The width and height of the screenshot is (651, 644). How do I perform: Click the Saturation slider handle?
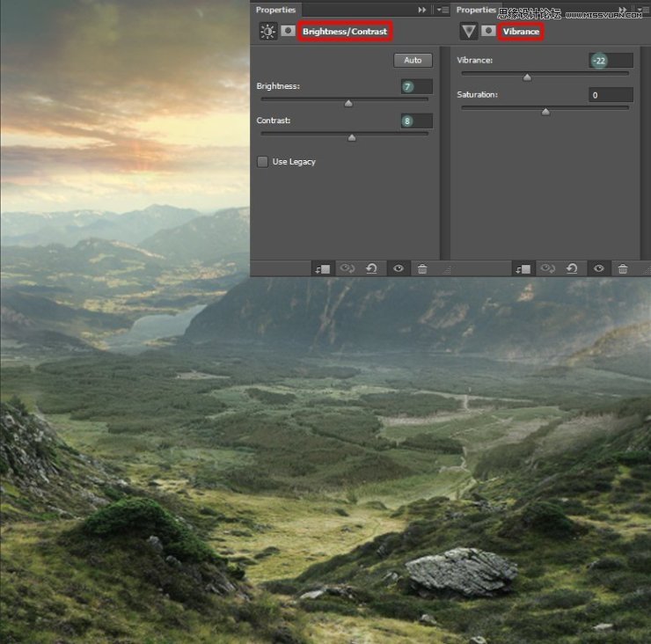545,112
